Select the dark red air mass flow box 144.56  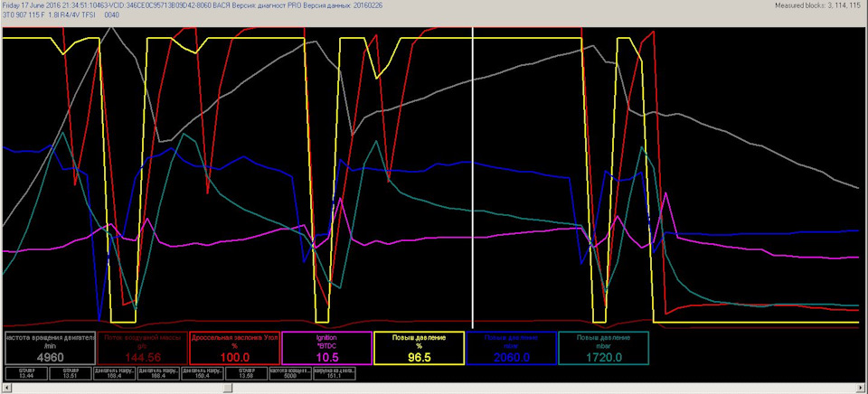(x=142, y=348)
